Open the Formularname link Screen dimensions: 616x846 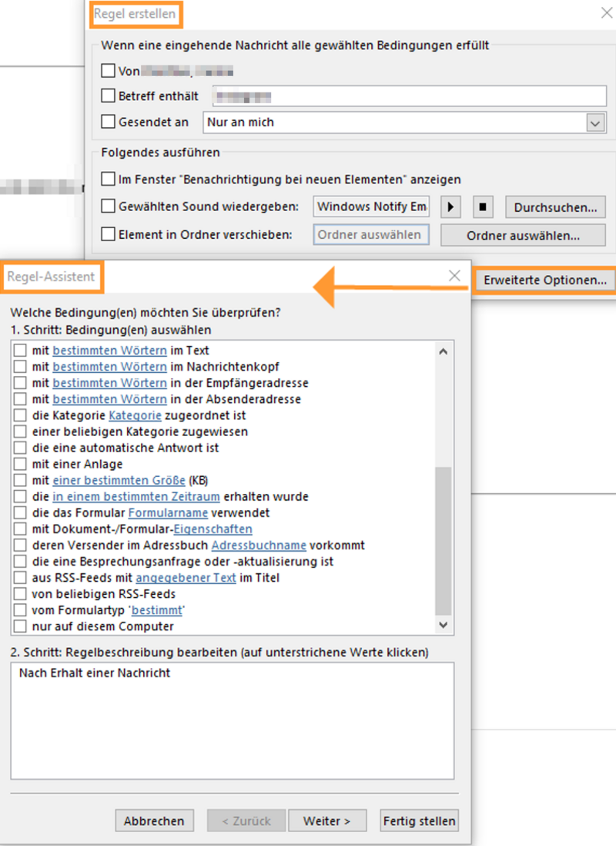click(x=168, y=512)
